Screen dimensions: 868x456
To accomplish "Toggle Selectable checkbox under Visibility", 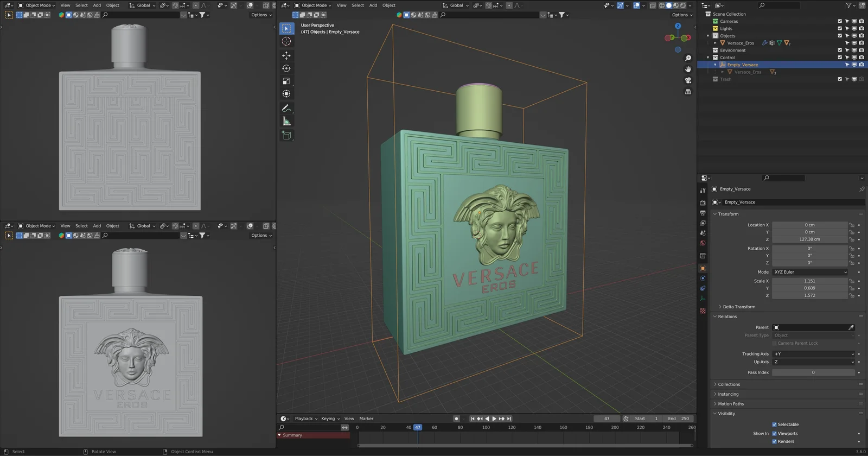I will 774,425.
